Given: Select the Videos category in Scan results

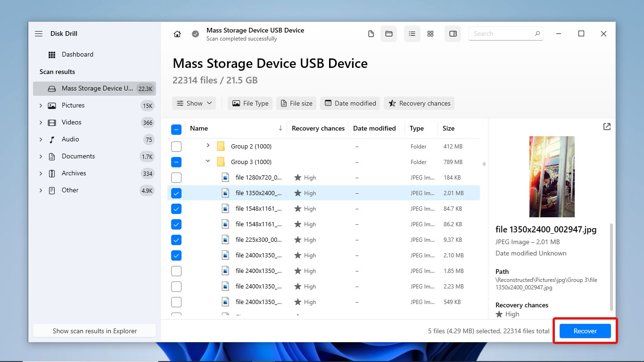Looking at the screenshot, I should (71, 122).
